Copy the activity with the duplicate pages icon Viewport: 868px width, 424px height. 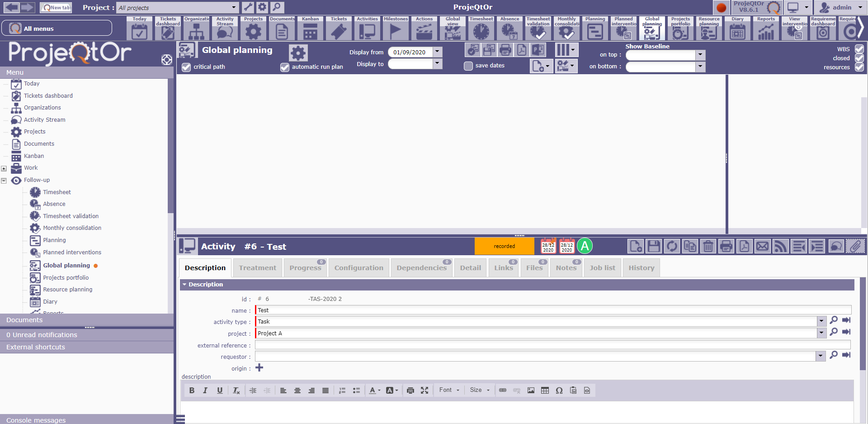(690, 247)
